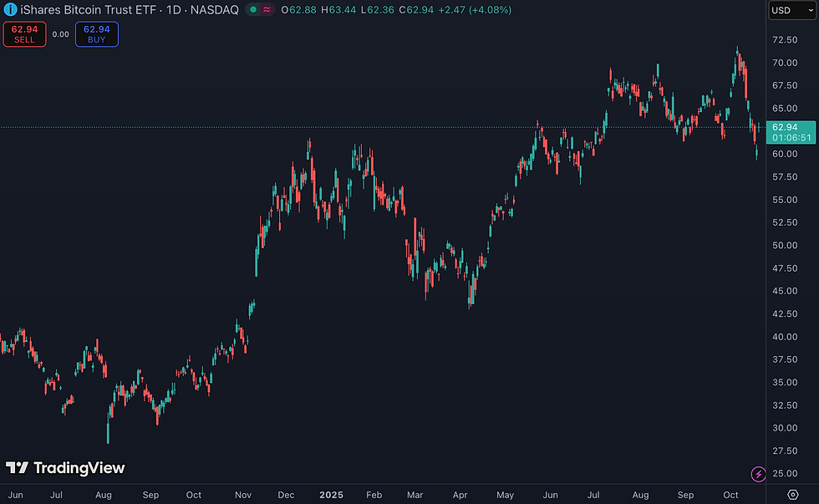
Task: Click the low value L62.36
Action: (377, 10)
